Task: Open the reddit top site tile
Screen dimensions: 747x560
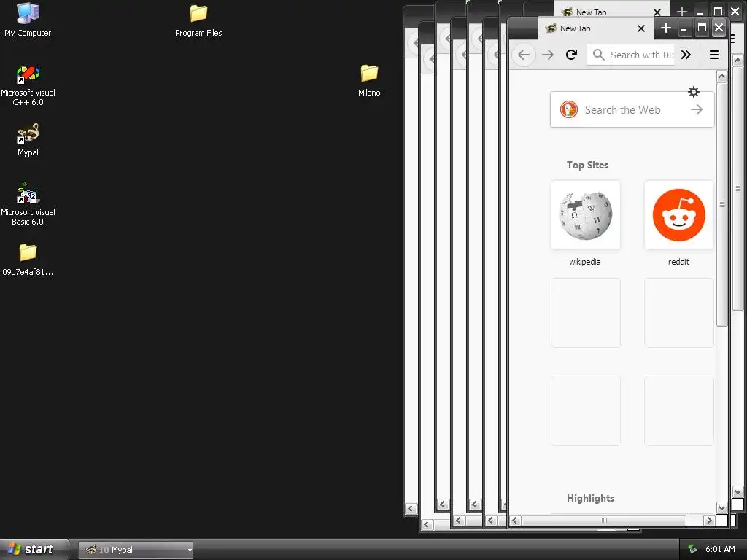Action: pos(679,215)
